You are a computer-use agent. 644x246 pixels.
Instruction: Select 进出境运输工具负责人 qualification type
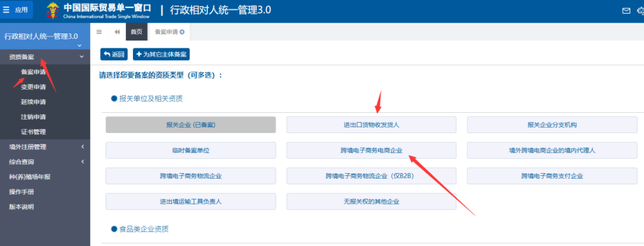(191, 202)
